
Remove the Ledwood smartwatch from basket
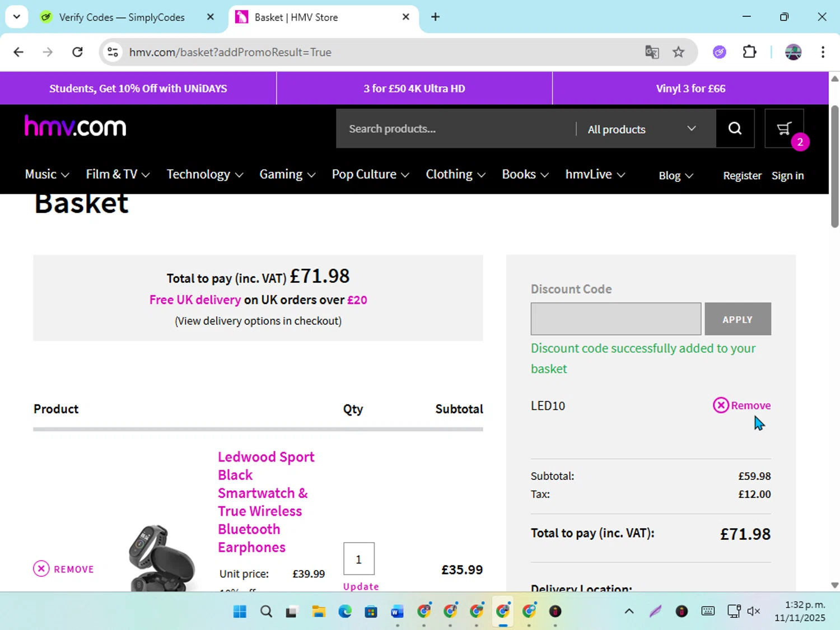[x=63, y=569]
